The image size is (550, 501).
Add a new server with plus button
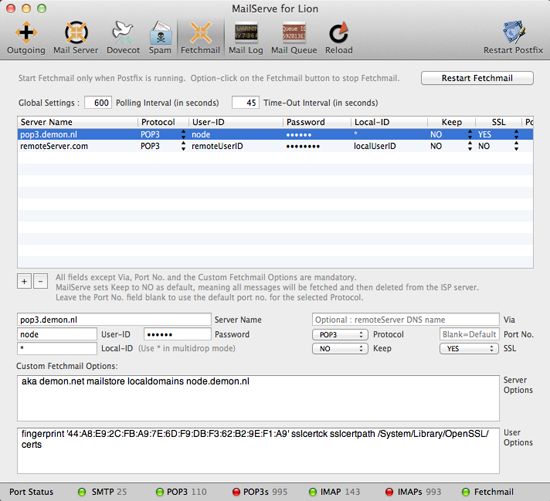pyautogui.click(x=24, y=281)
